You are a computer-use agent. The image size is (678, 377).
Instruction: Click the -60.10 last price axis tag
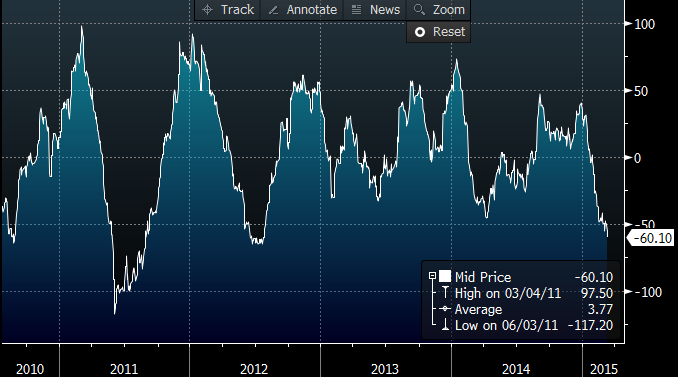pyautogui.click(x=651, y=238)
